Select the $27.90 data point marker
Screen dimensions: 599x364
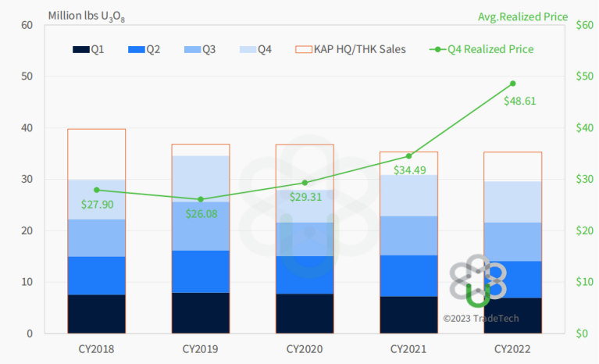point(97,190)
